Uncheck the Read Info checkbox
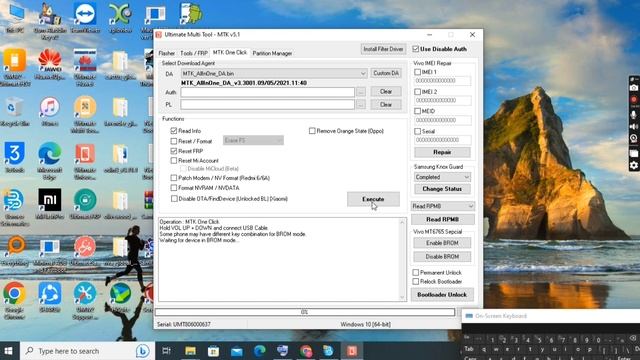This screenshot has width=640, height=360. pyautogui.click(x=173, y=131)
